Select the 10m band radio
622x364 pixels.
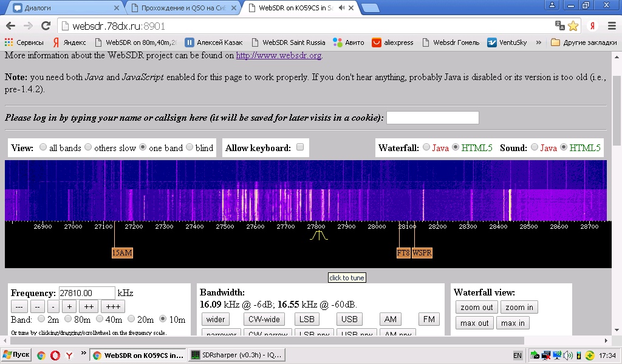click(x=162, y=318)
